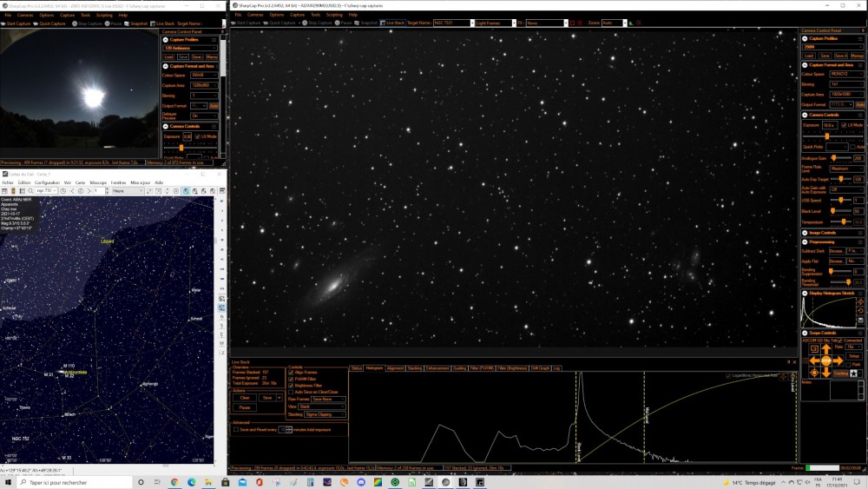Screen dimensions: 868x489
Task: Toggle the FWHM Filter checkbox
Action: [291, 379]
